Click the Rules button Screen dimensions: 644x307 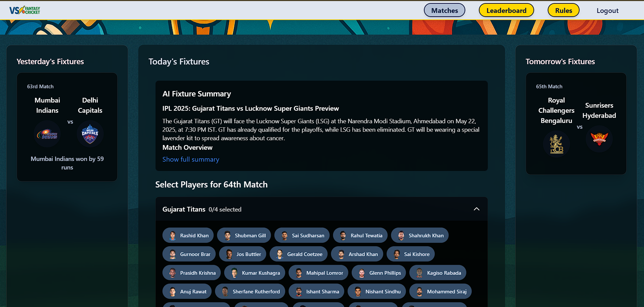563,10
